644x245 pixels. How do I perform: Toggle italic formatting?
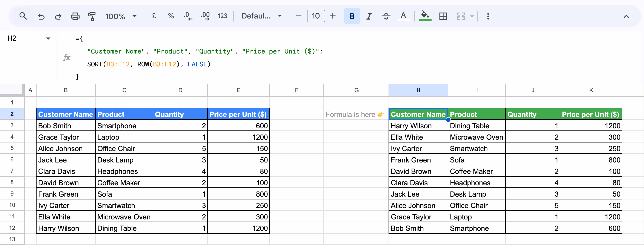[x=369, y=16]
